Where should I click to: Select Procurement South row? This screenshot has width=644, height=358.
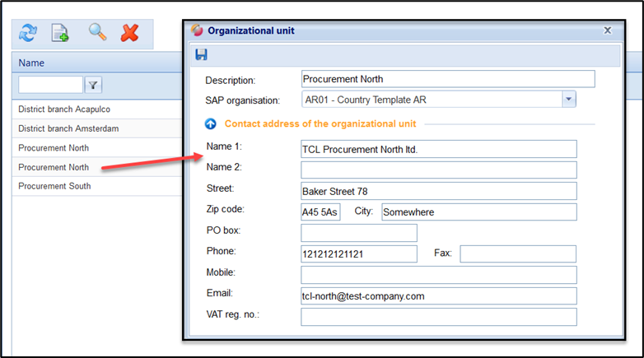coord(54,186)
